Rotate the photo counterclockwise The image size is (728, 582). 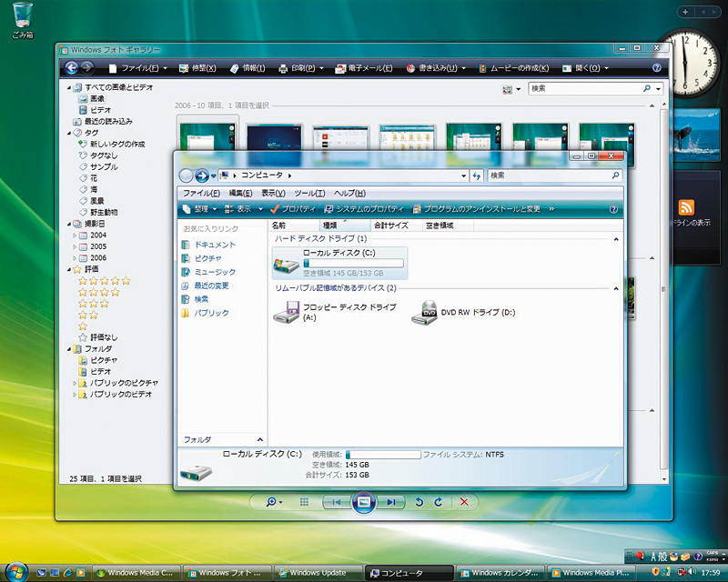click(x=419, y=501)
